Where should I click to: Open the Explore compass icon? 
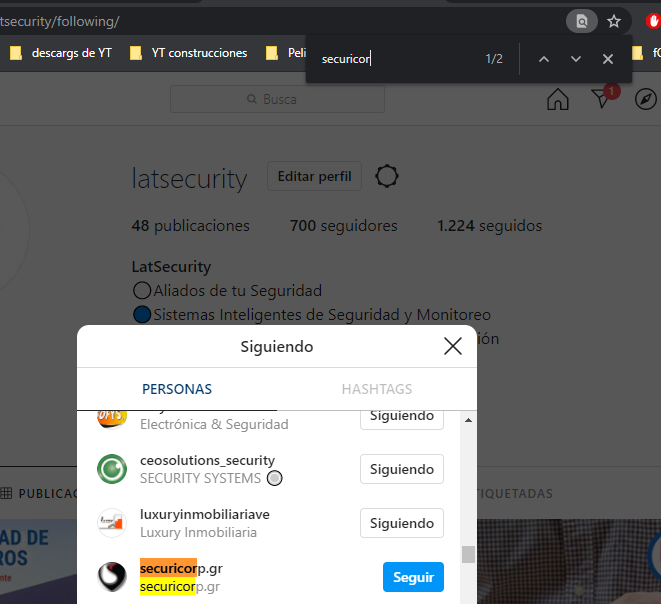coord(645,99)
